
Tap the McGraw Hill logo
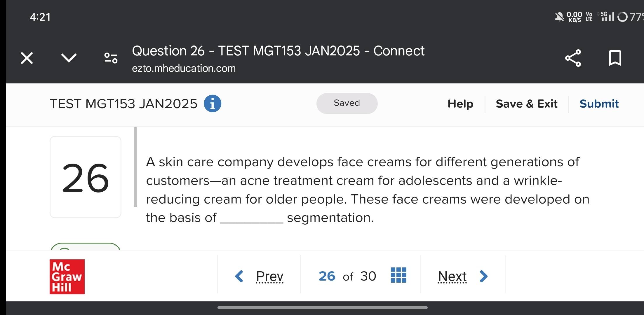pyautogui.click(x=67, y=277)
